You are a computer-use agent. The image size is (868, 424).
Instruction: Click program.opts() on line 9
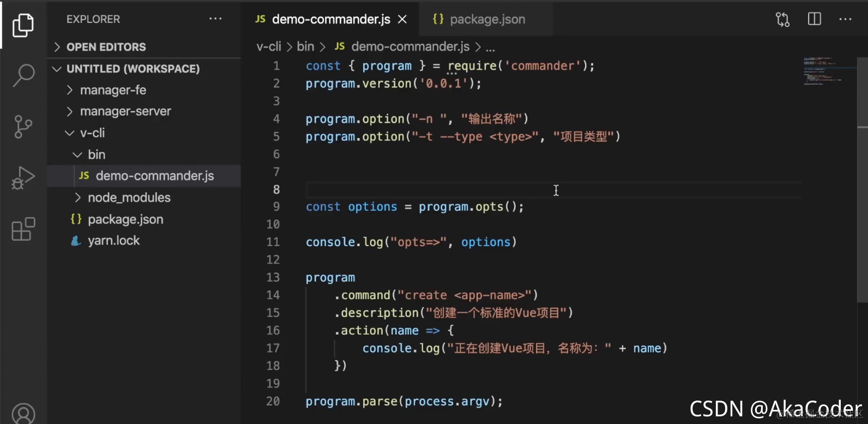[468, 207]
